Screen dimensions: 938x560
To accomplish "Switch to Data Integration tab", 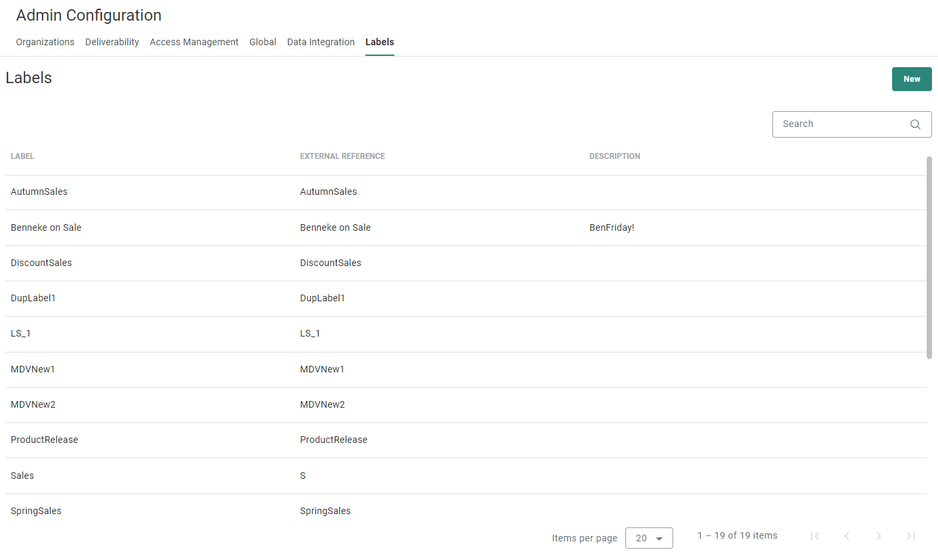I will pos(321,42).
